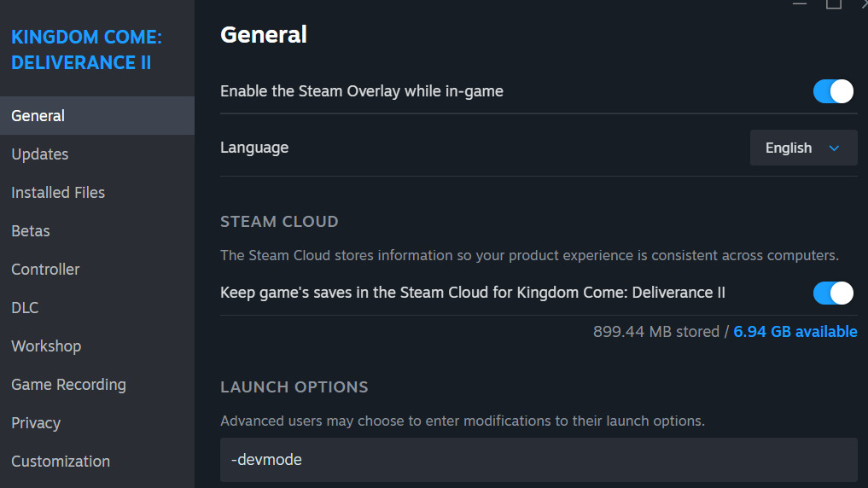Click the chevron arrow beside English
The height and width of the screenshot is (488, 868).
coord(835,148)
